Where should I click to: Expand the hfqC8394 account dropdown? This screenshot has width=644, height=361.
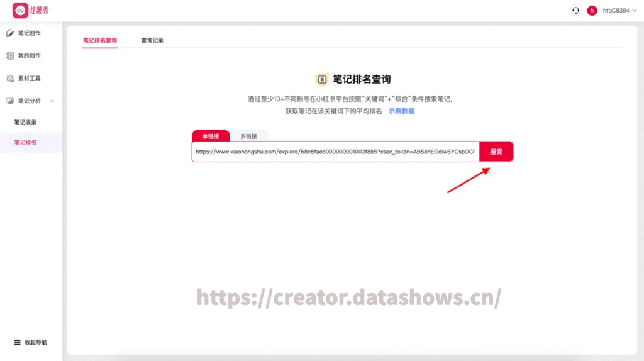click(x=634, y=11)
